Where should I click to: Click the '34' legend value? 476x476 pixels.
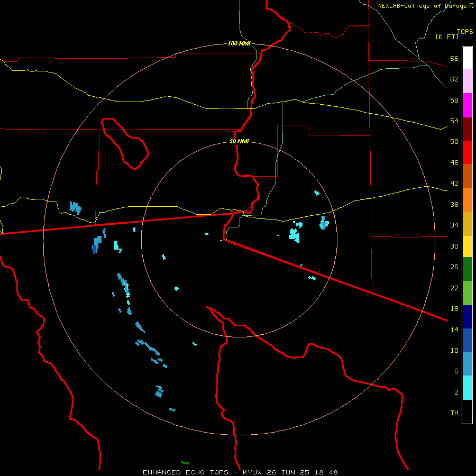tap(454, 225)
